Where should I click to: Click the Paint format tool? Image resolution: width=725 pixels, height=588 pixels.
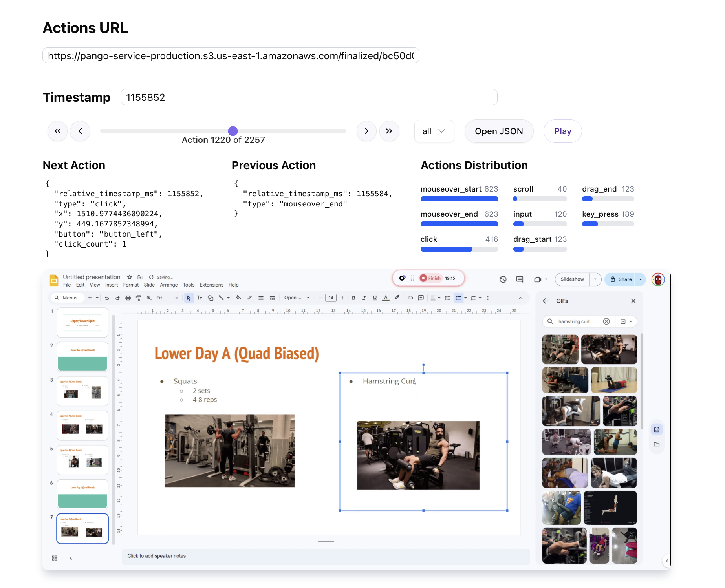pos(138,298)
